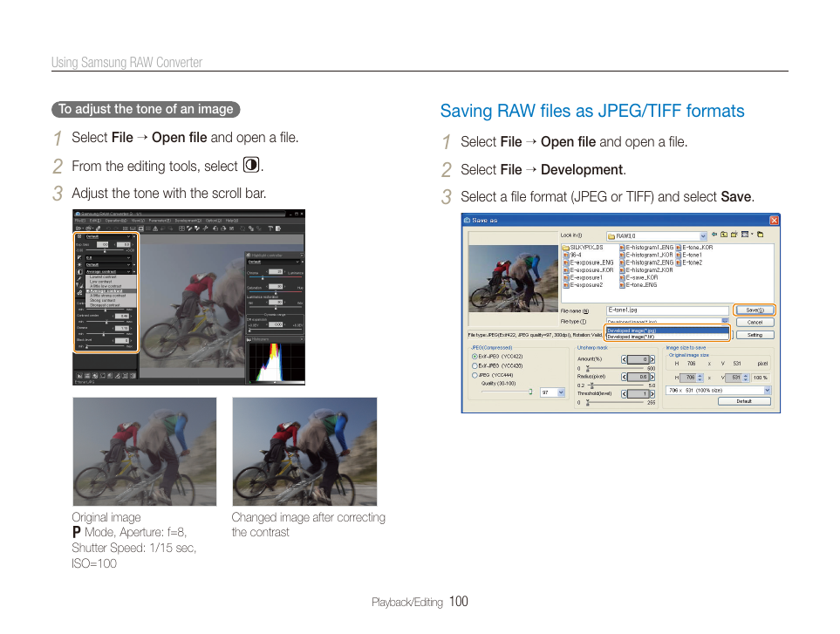Click the Save(S) button
Screen dimensions: 840x634
[755, 310]
